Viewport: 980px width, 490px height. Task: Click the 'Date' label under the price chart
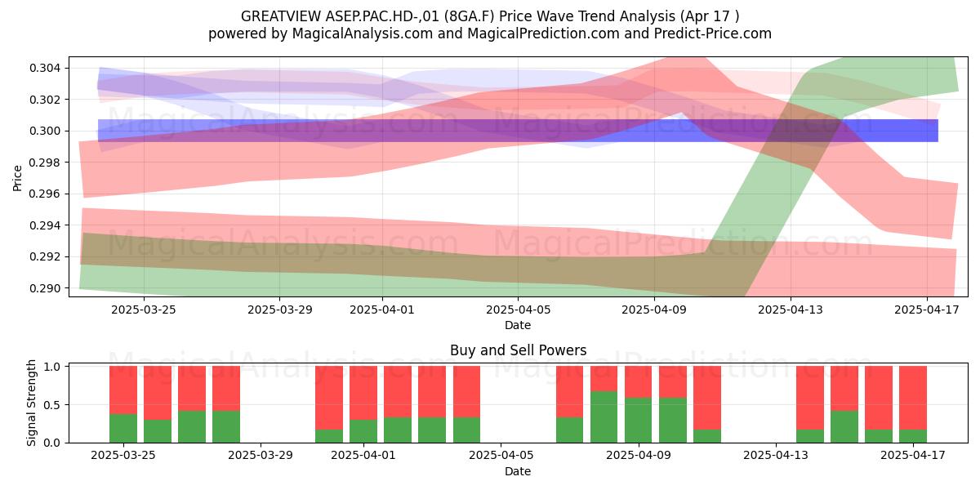tap(518, 325)
